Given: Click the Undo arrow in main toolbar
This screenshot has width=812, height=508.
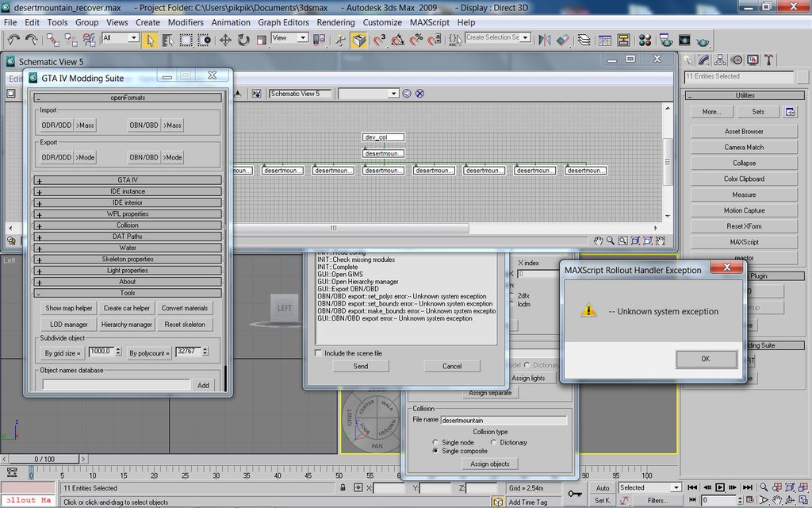Looking at the screenshot, I should (13, 40).
